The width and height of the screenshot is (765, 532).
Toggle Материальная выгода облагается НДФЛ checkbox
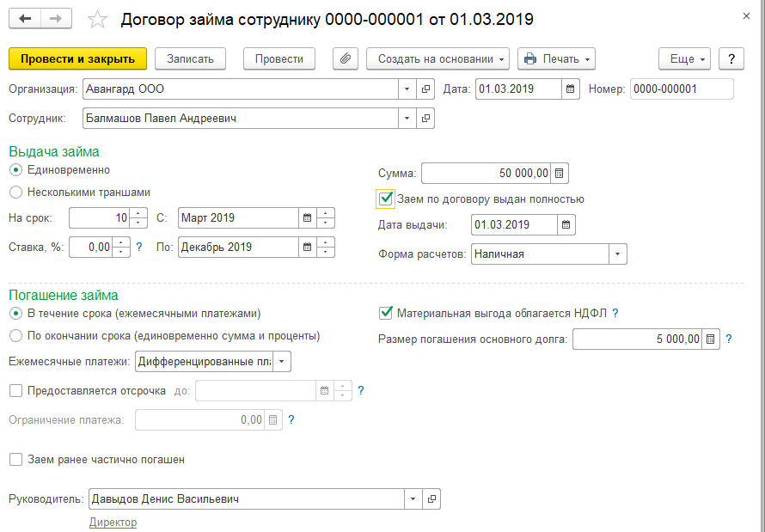(x=386, y=313)
